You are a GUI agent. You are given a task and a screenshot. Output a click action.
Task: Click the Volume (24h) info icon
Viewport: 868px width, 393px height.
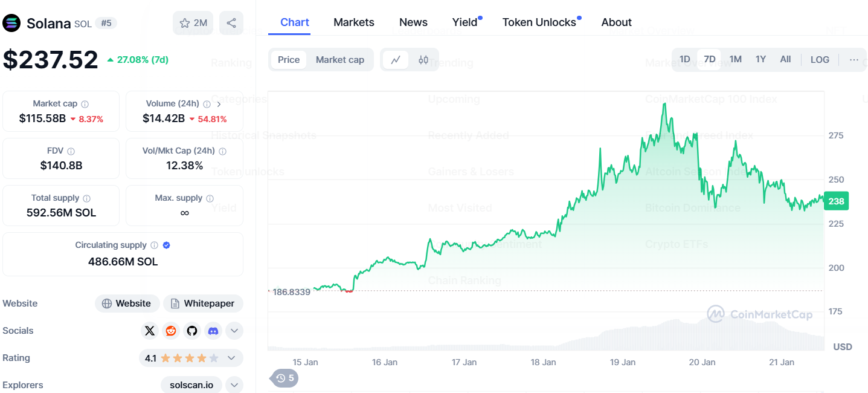pyautogui.click(x=207, y=104)
